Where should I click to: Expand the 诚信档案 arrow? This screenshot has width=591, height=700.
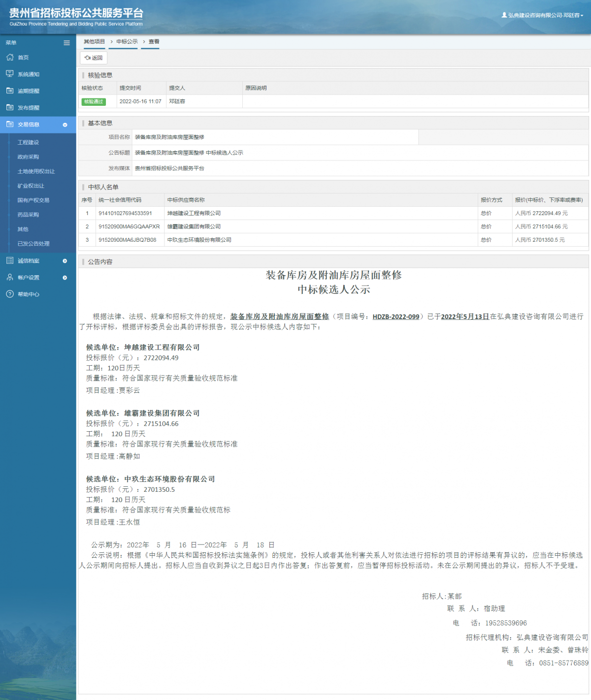(x=65, y=261)
